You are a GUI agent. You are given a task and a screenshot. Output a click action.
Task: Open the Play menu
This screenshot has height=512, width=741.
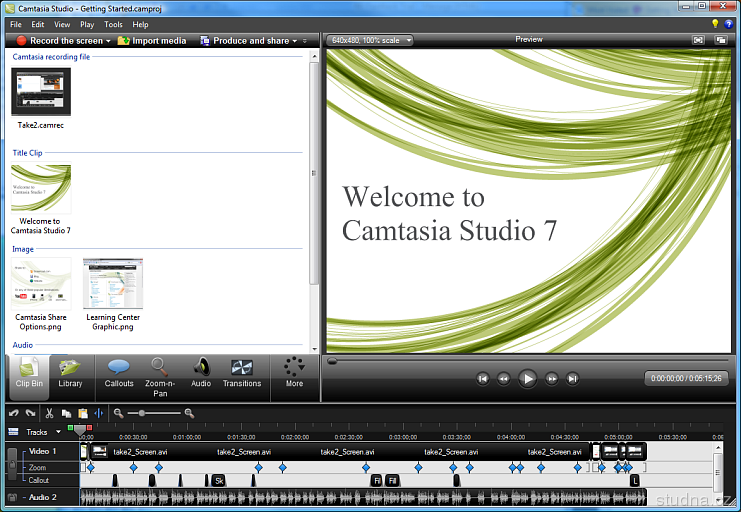point(87,24)
